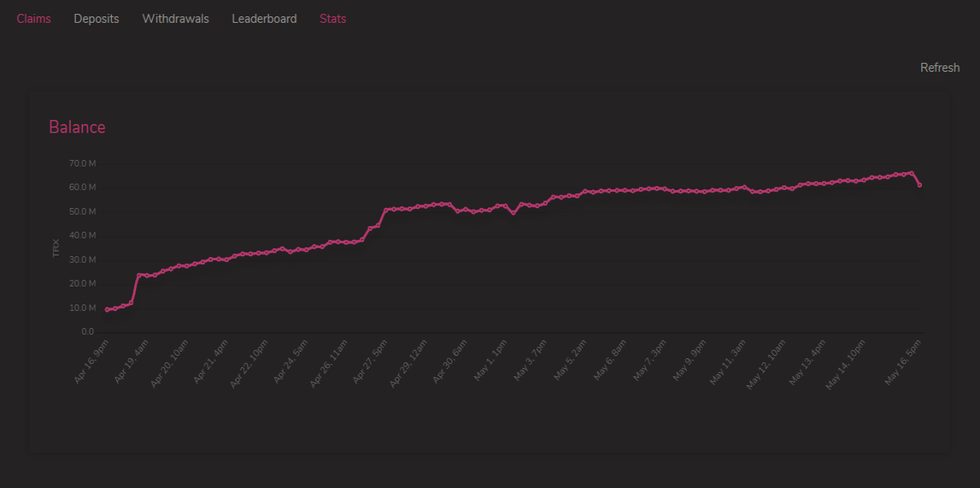Click the May 11, 3am axis label
980x488 pixels.
tap(727, 360)
